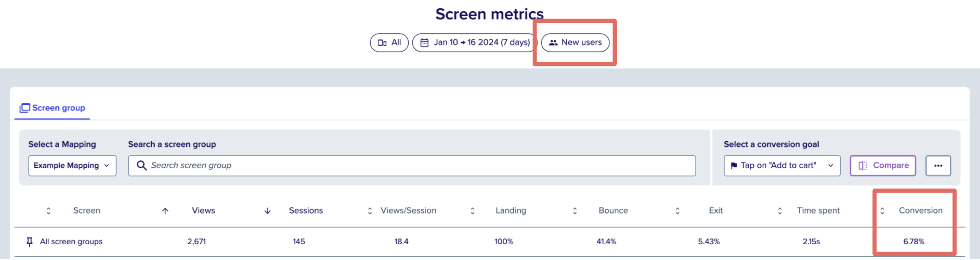Image resolution: width=980 pixels, height=260 pixels.
Task: Open the New users segment filter
Action: [575, 43]
